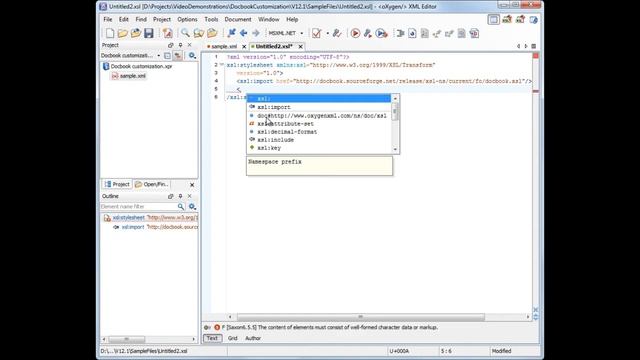Switch to the Project bottom tab

(117, 184)
